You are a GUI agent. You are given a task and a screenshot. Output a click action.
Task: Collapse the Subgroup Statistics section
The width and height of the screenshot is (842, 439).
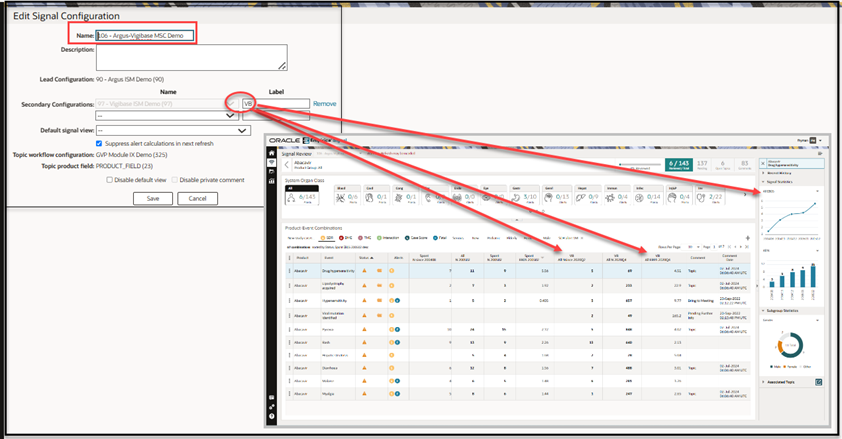(x=763, y=311)
